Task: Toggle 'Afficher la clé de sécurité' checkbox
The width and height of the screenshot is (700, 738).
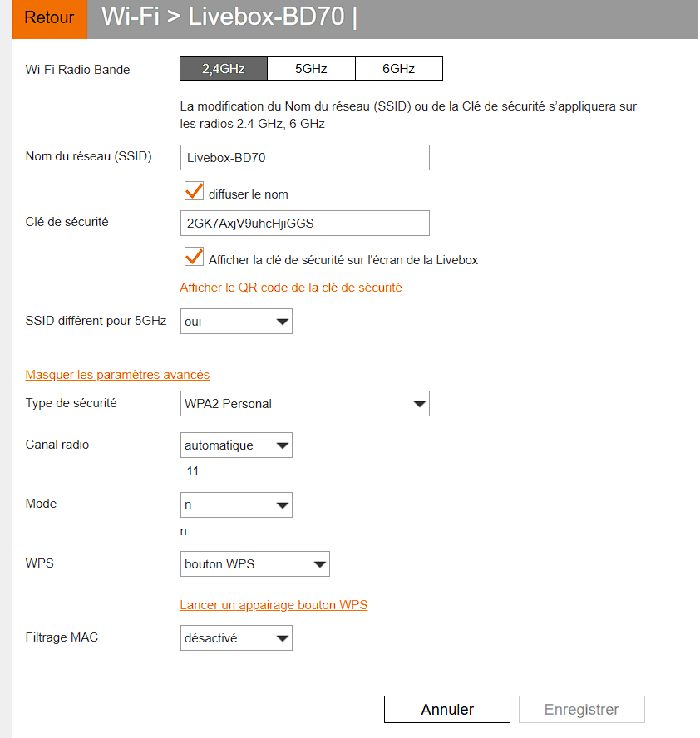Action: 194,257
